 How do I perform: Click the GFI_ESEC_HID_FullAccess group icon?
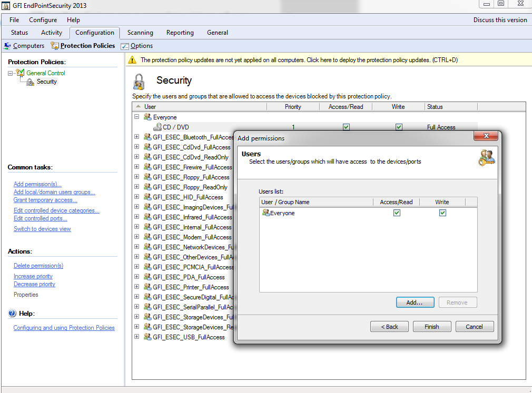147,197
